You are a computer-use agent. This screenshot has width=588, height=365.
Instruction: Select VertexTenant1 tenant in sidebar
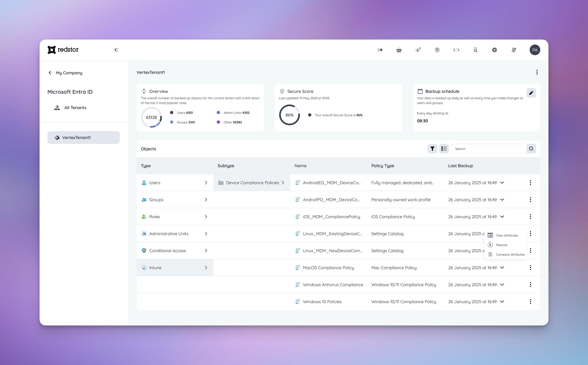[83, 138]
